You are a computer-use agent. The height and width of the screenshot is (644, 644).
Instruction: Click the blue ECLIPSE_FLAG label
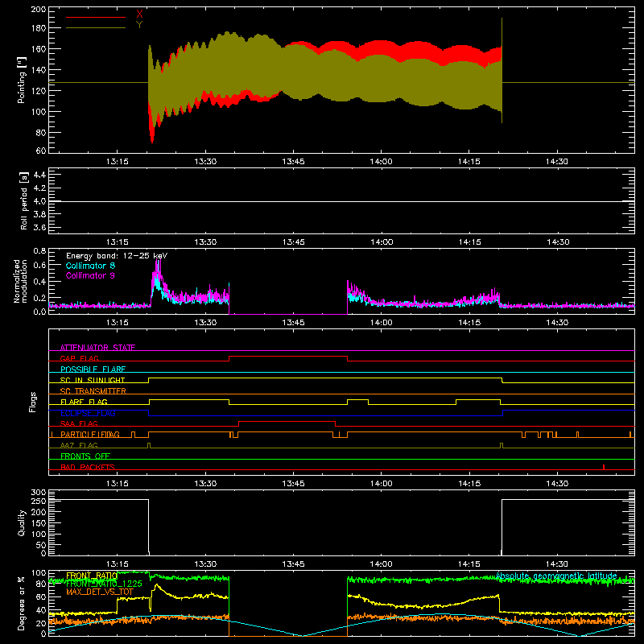(x=88, y=413)
